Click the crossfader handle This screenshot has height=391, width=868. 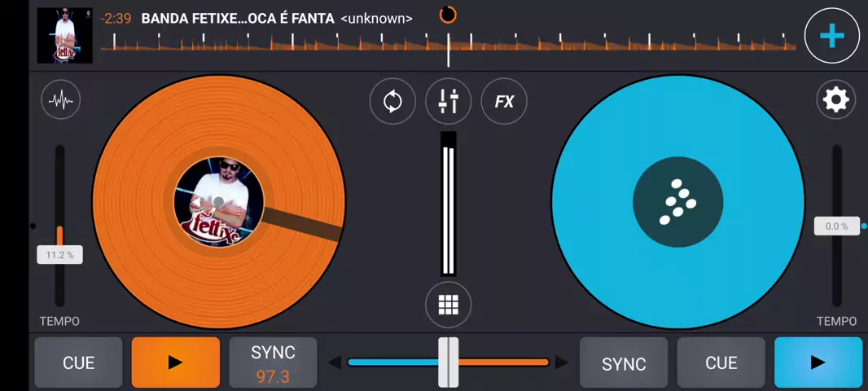tap(449, 362)
